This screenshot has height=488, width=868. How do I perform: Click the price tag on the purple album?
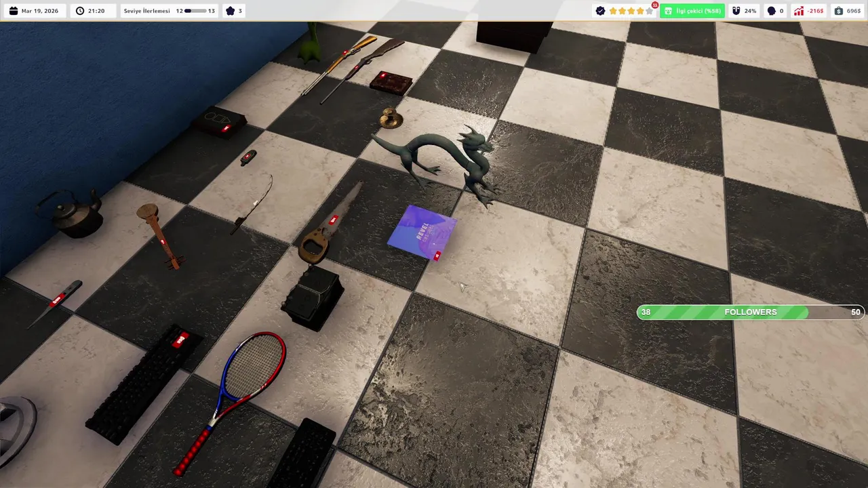point(437,256)
